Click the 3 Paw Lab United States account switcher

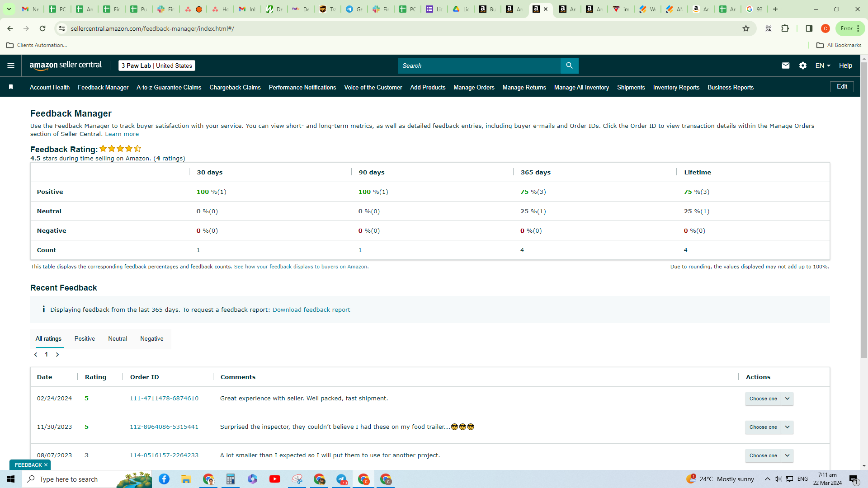pos(157,66)
